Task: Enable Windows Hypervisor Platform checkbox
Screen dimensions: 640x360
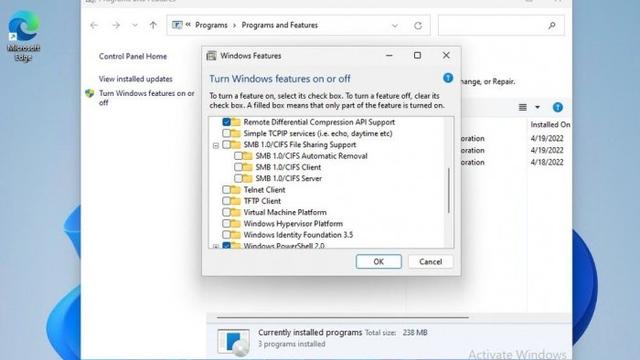Action: click(x=227, y=224)
